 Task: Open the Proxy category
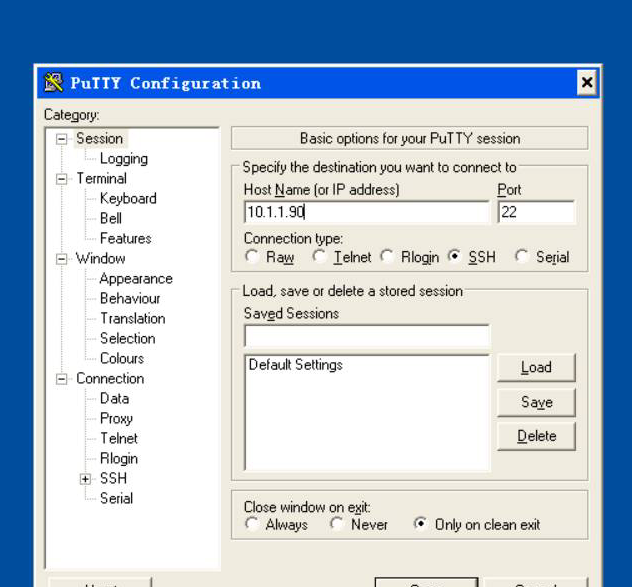coord(116,418)
